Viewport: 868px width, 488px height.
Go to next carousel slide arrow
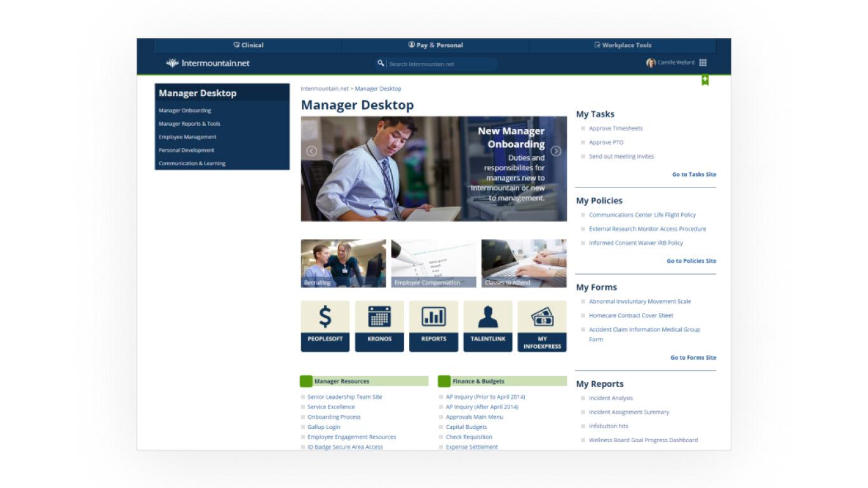click(x=556, y=151)
